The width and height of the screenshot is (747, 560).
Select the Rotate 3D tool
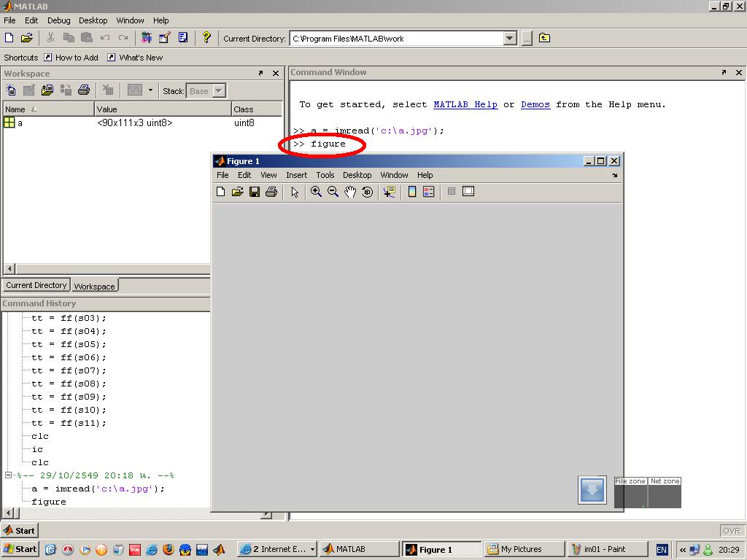point(368,192)
